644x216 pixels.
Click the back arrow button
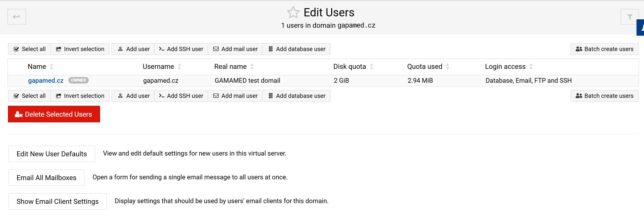[17, 17]
